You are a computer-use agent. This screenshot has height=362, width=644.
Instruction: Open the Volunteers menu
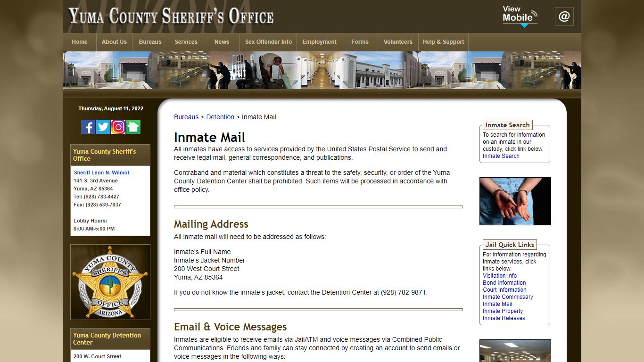coord(398,42)
